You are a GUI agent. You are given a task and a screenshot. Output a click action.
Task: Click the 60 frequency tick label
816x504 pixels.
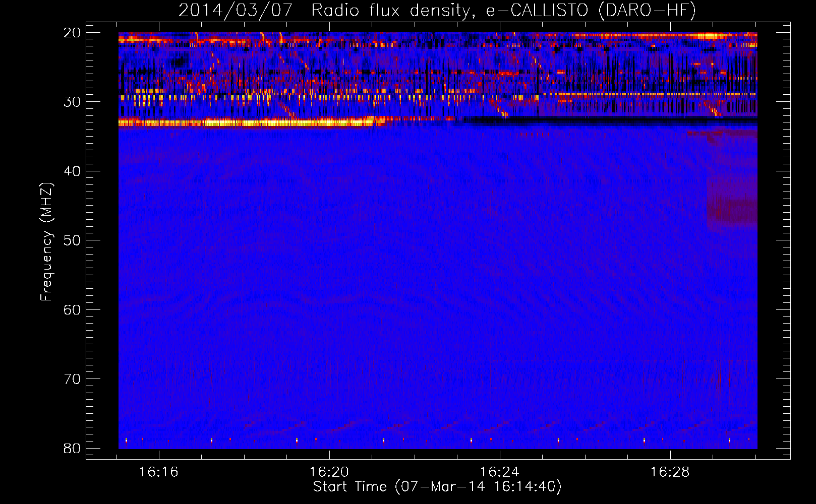point(73,310)
